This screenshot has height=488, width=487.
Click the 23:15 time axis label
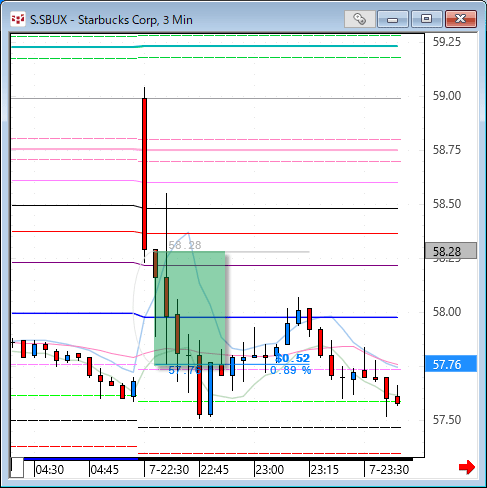click(x=325, y=470)
